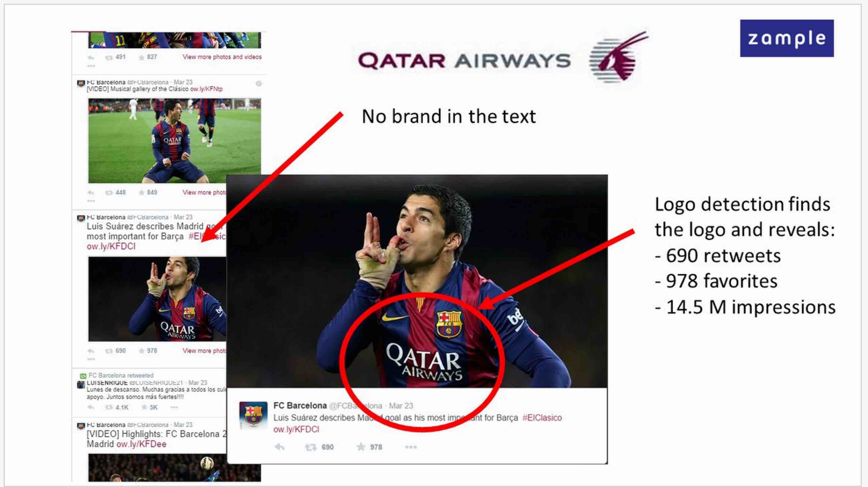Click FC Barcelona crest avatar in large tweet
This screenshot has height=487, width=868.
coord(253,415)
